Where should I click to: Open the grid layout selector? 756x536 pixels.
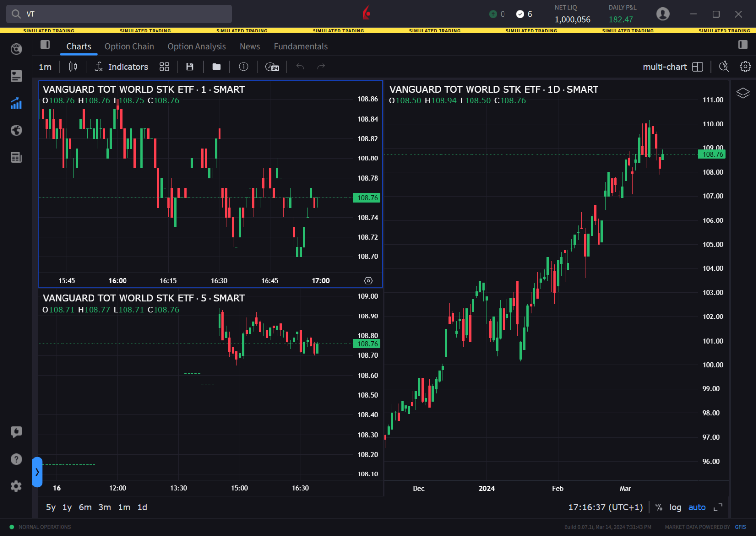pos(164,66)
